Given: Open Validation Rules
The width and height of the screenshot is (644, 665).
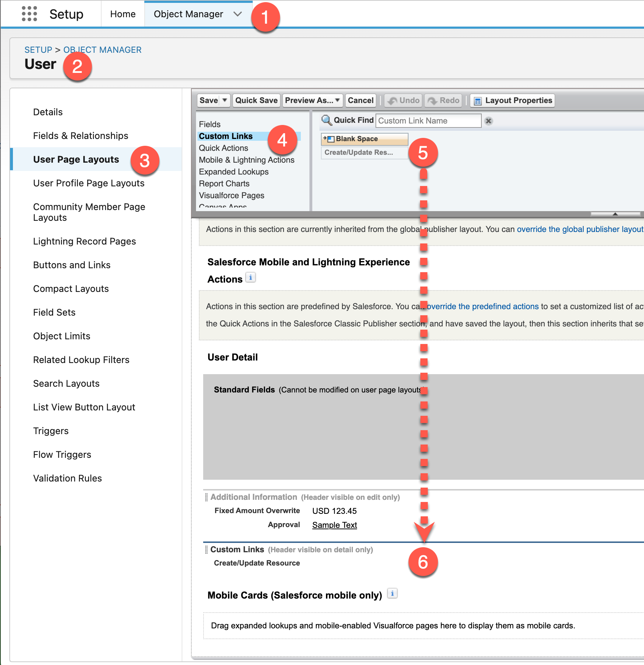Looking at the screenshot, I should (67, 478).
